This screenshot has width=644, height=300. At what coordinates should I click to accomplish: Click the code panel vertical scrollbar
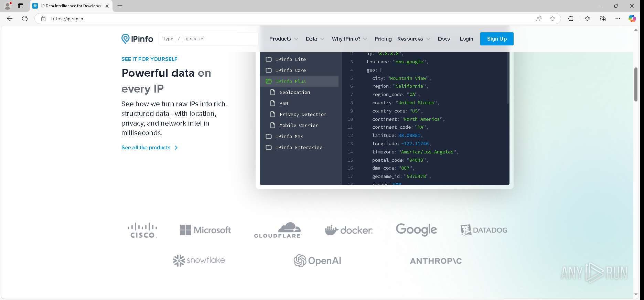[x=508, y=78]
